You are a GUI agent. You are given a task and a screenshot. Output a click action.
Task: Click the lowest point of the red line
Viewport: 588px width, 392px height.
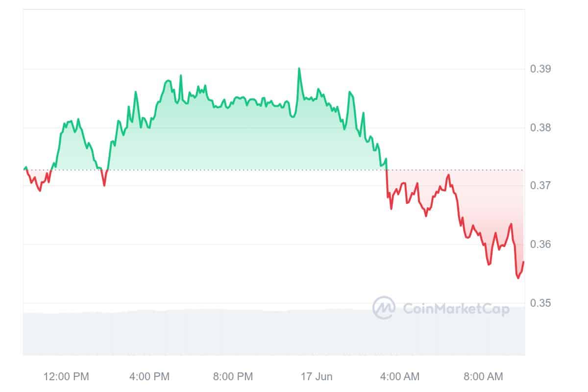coord(518,278)
